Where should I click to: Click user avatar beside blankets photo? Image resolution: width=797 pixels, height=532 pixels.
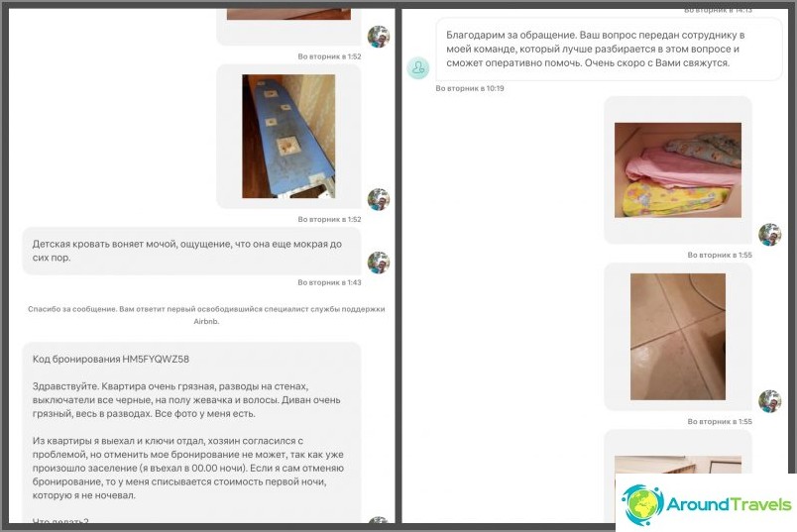[x=769, y=234]
